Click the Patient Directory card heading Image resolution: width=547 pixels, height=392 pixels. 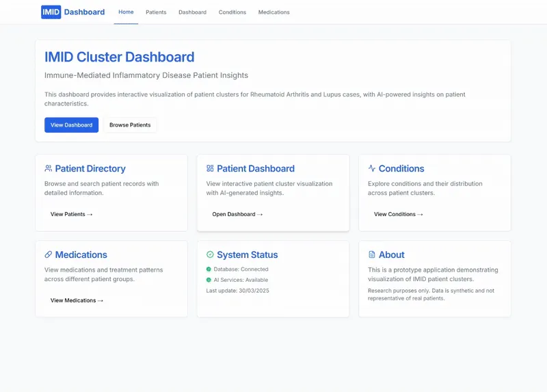click(x=90, y=168)
